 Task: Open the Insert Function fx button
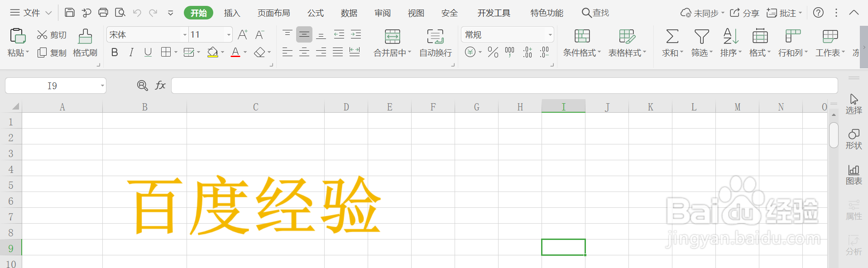(x=160, y=85)
